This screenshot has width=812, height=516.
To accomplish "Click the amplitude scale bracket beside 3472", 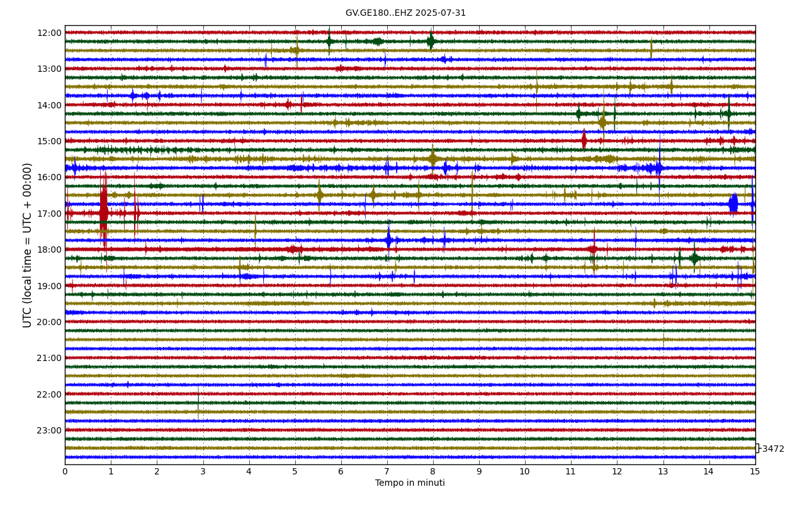I will point(757,448).
